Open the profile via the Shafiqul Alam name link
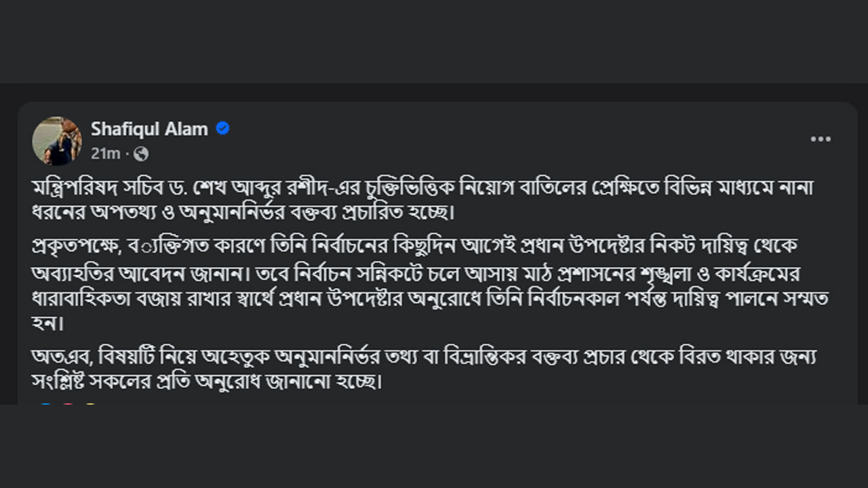Image resolution: width=868 pixels, height=488 pixels. click(149, 129)
